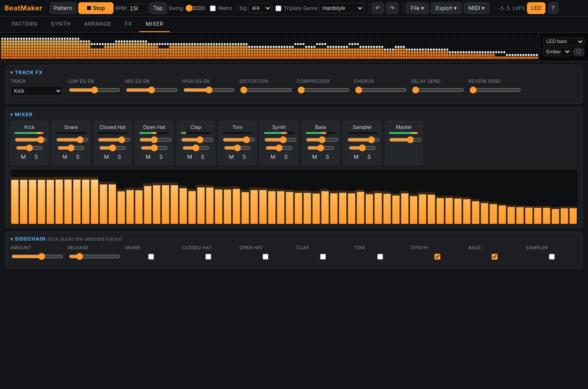Mute the Bass channel

click(x=314, y=157)
